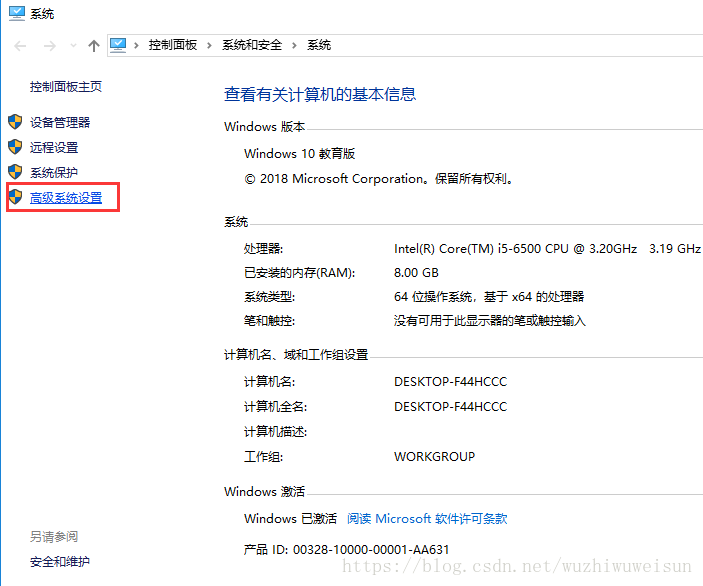703x586 pixels.
Task: Click the Windows 10 教育版 text
Action: coord(299,154)
